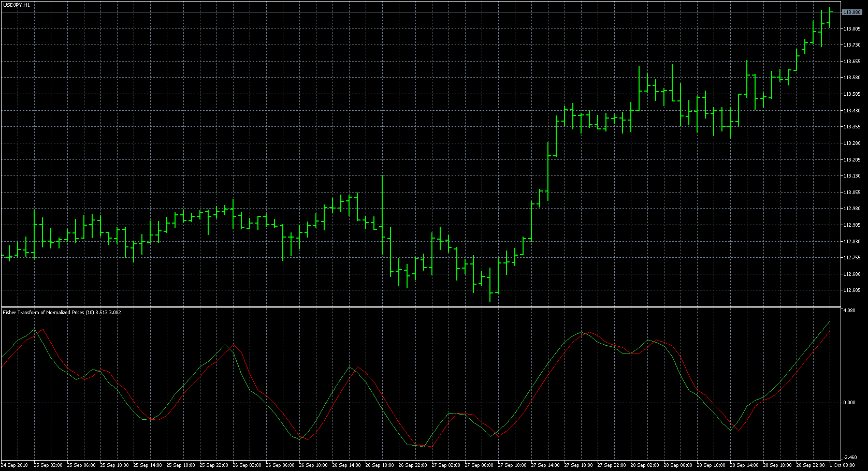Image resolution: width=868 pixels, height=471 pixels.
Task: Select the 113.730 price level label
Action: [x=852, y=45]
